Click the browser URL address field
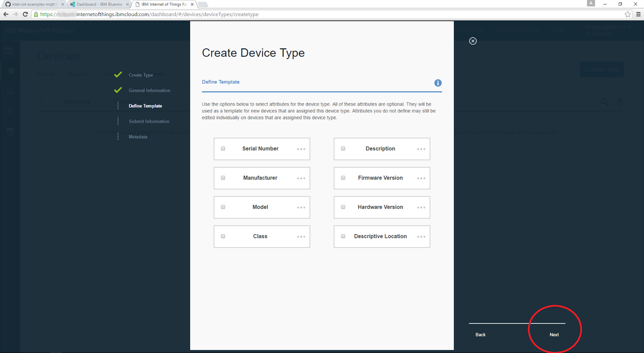 pos(322,14)
